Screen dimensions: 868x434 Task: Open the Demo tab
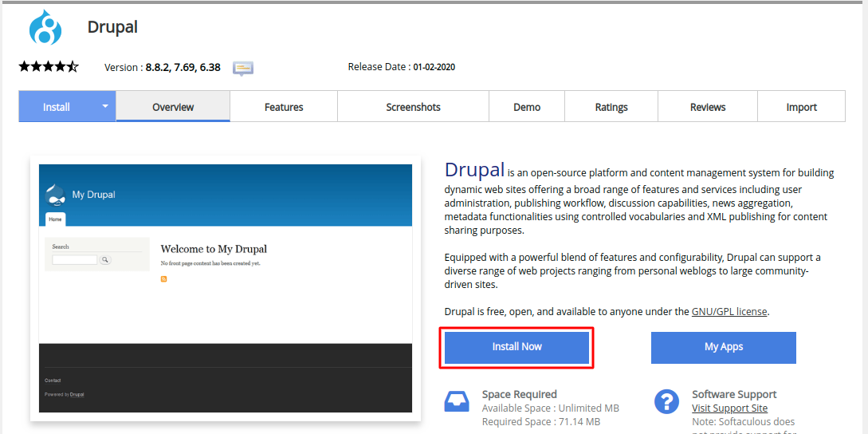point(527,106)
